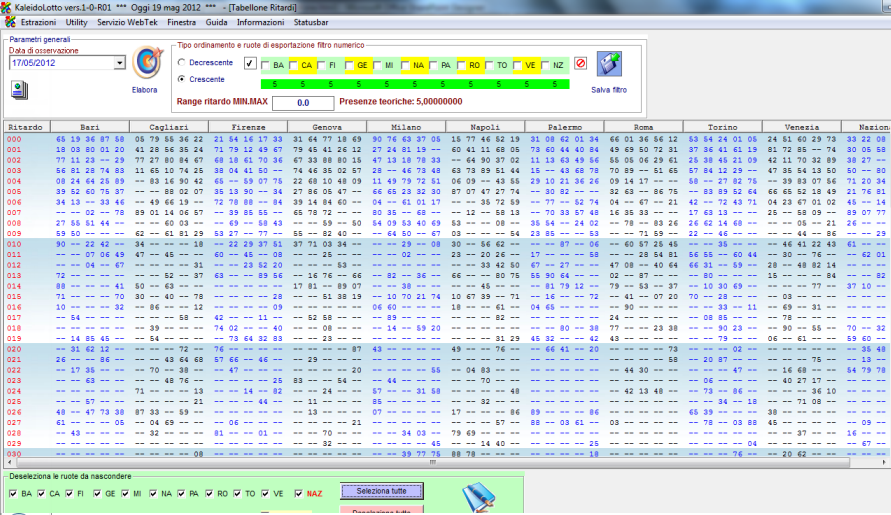Click the Deseleziona tutte button

click(382, 510)
